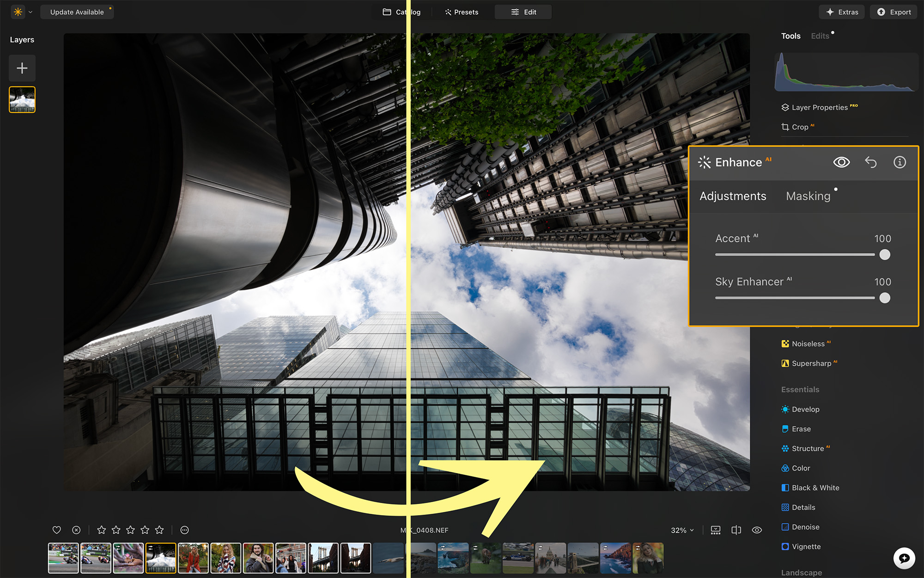924x578 pixels.
Task: Add a new layer with the plus button
Action: pos(22,68)
